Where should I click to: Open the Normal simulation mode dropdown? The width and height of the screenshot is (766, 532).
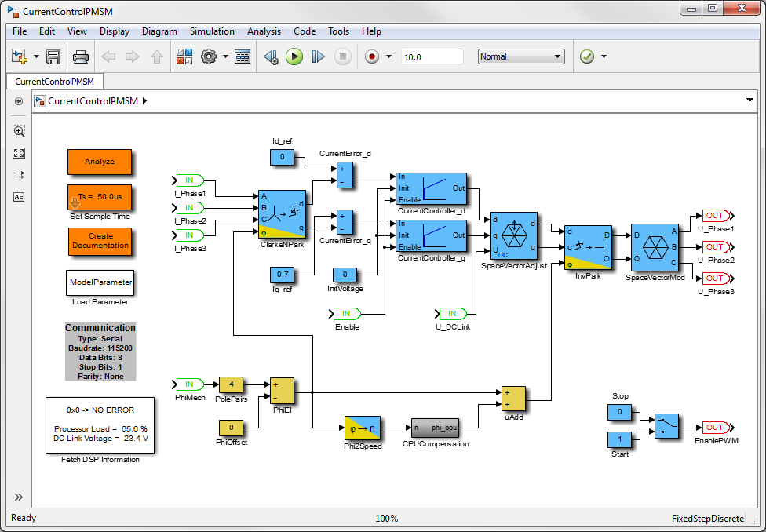[520, 56]
